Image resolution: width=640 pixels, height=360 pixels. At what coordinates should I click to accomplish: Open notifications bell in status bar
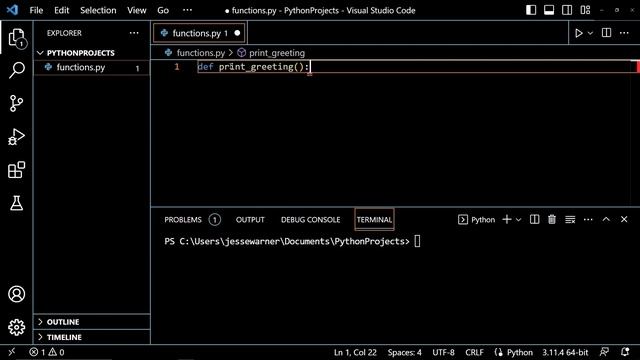[625, 352]
